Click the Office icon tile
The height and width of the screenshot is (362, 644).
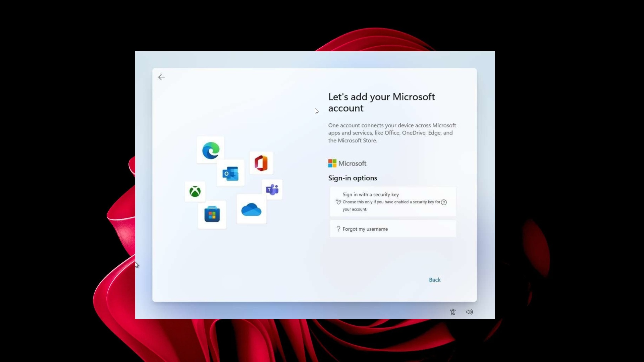tap(261, 163)
